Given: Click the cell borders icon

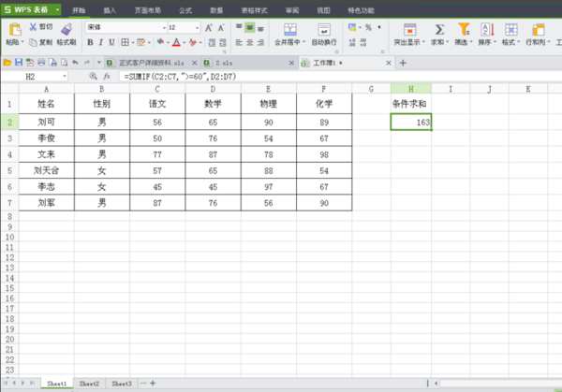Looking at the screenshot, I should pyautogui.click(x=125, y=42).
